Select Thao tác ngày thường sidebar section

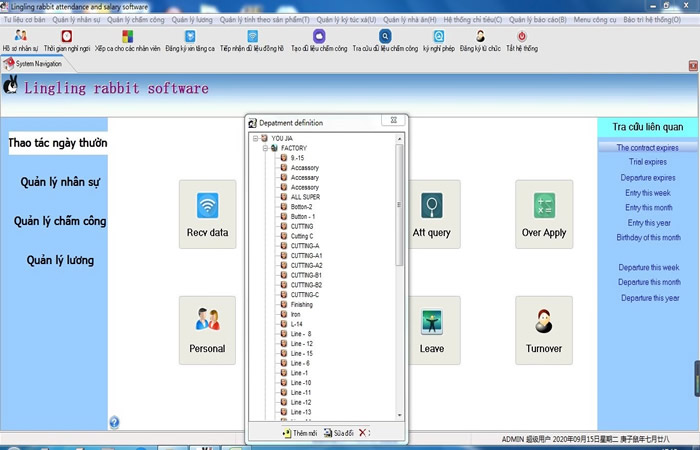click(58, 143)
